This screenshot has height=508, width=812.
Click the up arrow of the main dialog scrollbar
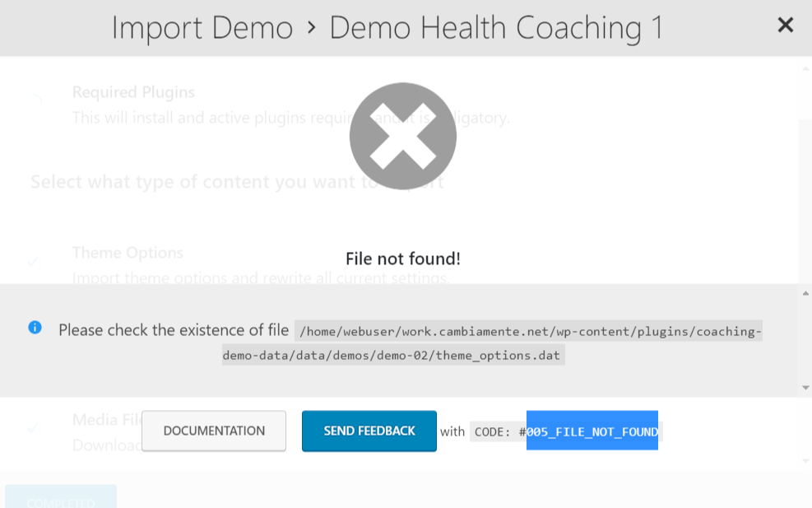click(x=805, y=68)
